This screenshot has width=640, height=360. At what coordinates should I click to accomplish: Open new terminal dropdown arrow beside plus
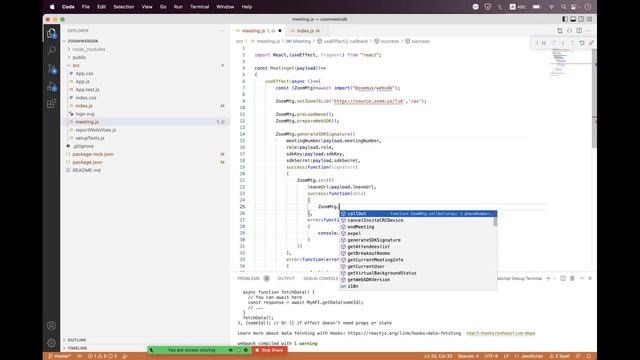[554, 278]
